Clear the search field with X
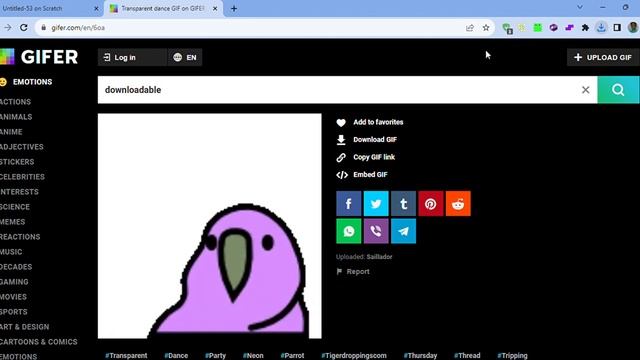 [x=585, y=90]
